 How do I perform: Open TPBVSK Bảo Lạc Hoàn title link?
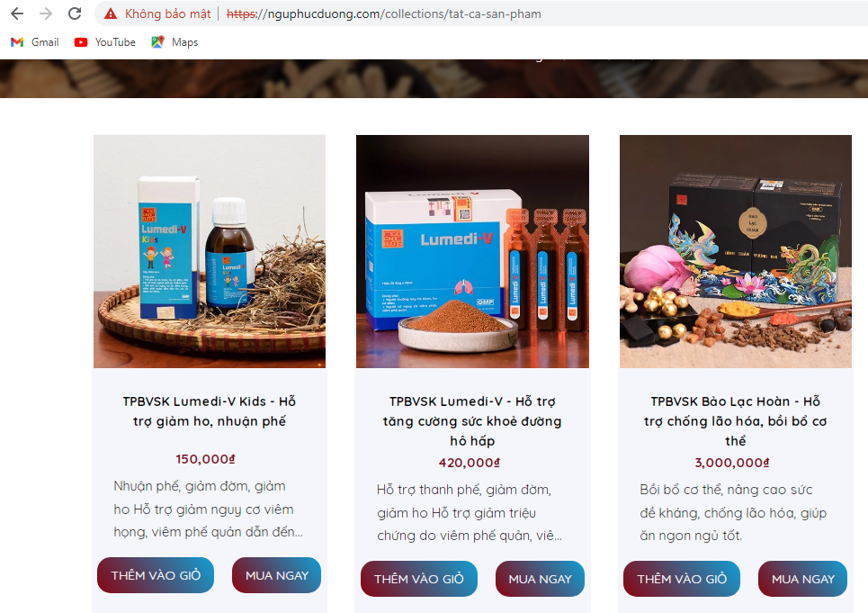pyautogui.click(x=735, y=421)
